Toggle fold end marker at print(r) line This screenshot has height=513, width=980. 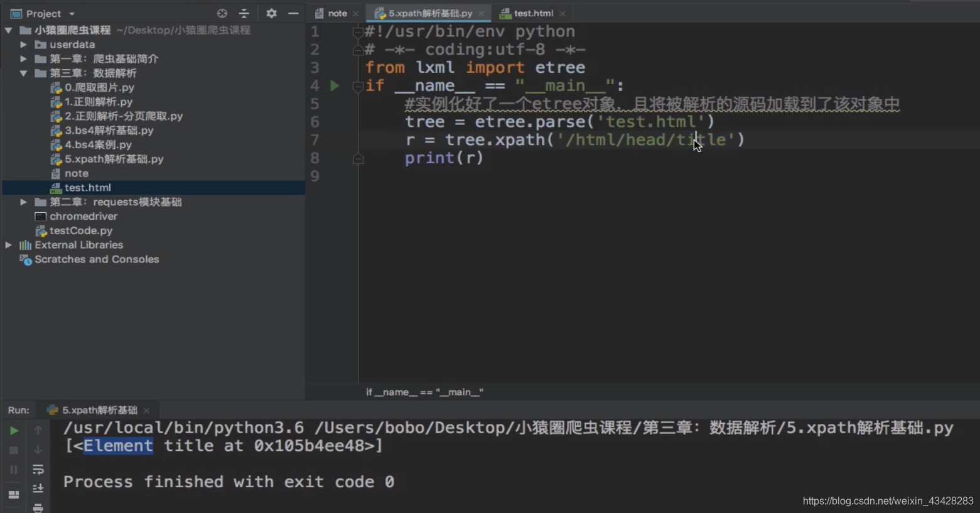pos(358,159)
